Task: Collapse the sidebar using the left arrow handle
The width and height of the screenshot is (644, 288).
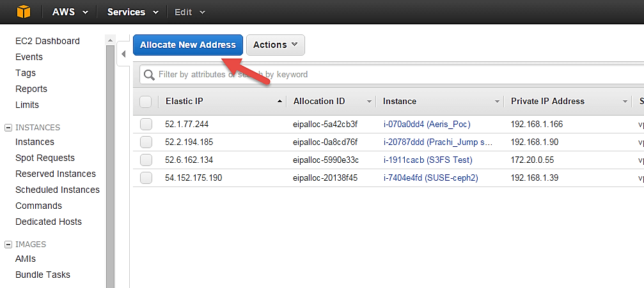Action: tap(123, 54)
